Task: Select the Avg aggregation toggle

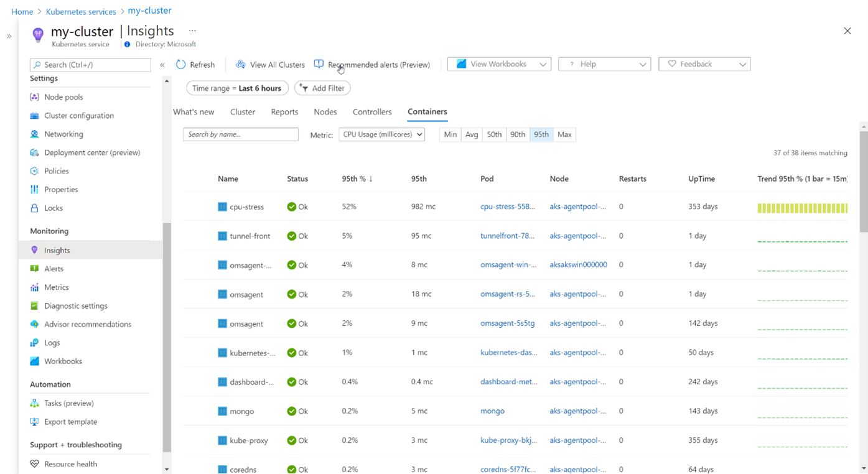Action: (x=472, y=135)
